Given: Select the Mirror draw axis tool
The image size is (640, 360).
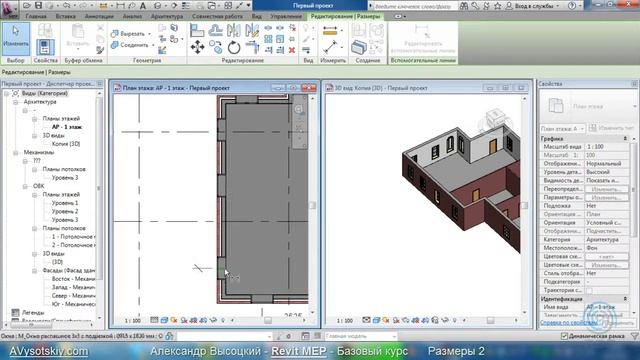Looking at the screenshot, I should click(x=252, y=30).
